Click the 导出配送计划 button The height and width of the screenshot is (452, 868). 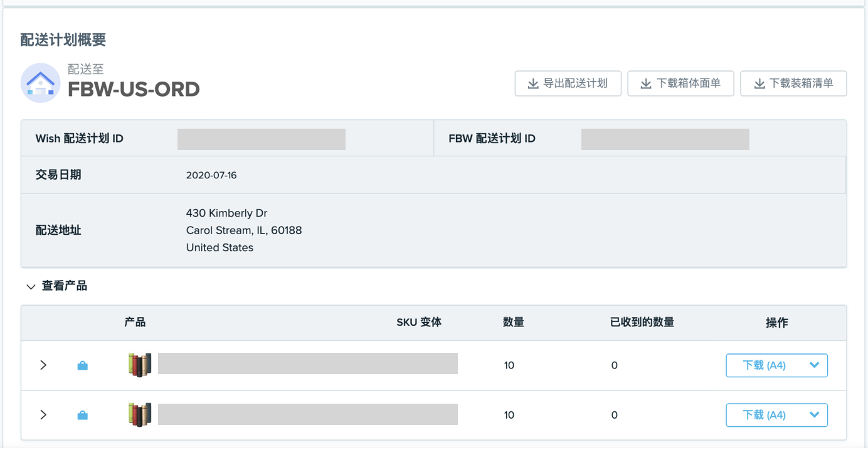568,83
